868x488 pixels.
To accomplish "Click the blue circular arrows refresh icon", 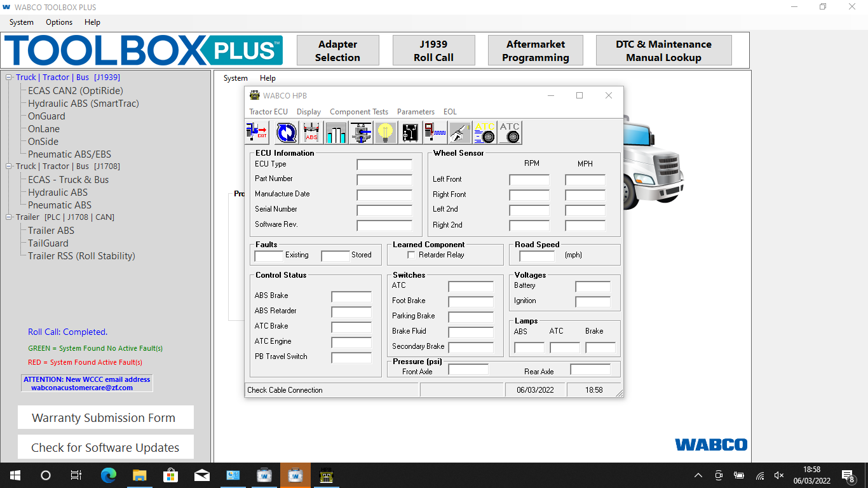I will pyautogui.click(x=287, y=133).
